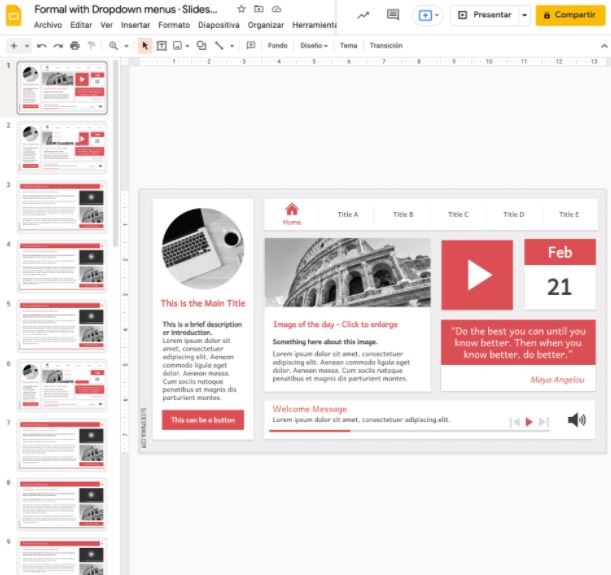Screen dimensions: 611x575
Task: Click the insert image icon
Action: [x=177, y=46]
